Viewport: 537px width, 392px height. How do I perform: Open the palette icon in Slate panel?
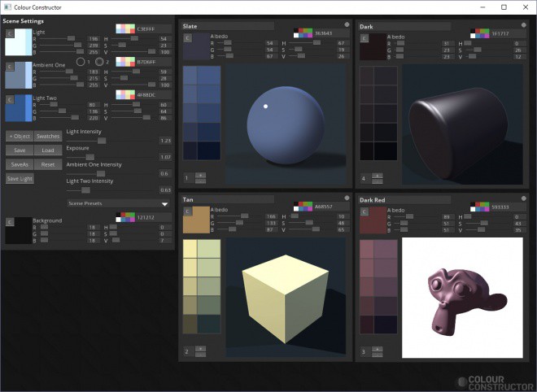303,33
